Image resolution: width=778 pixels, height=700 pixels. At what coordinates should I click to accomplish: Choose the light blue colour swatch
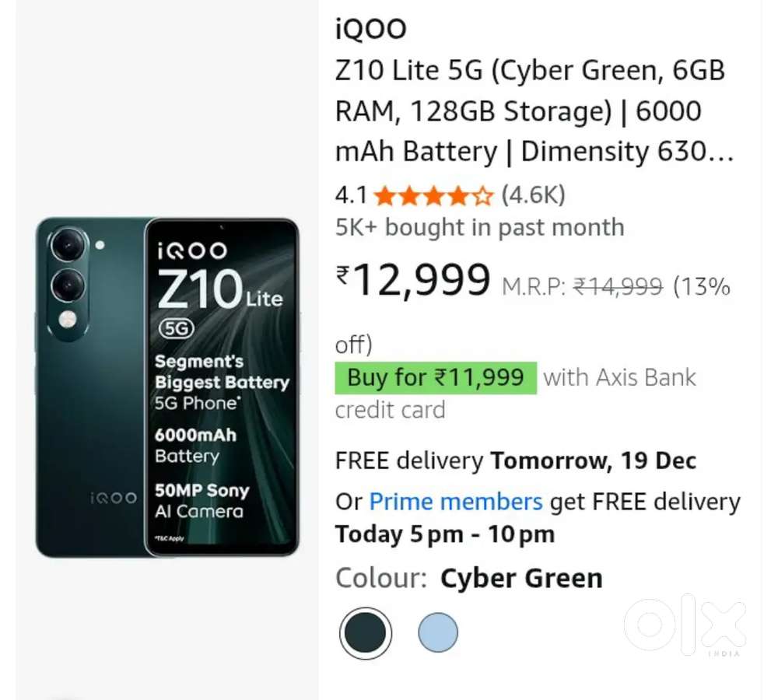438,633
